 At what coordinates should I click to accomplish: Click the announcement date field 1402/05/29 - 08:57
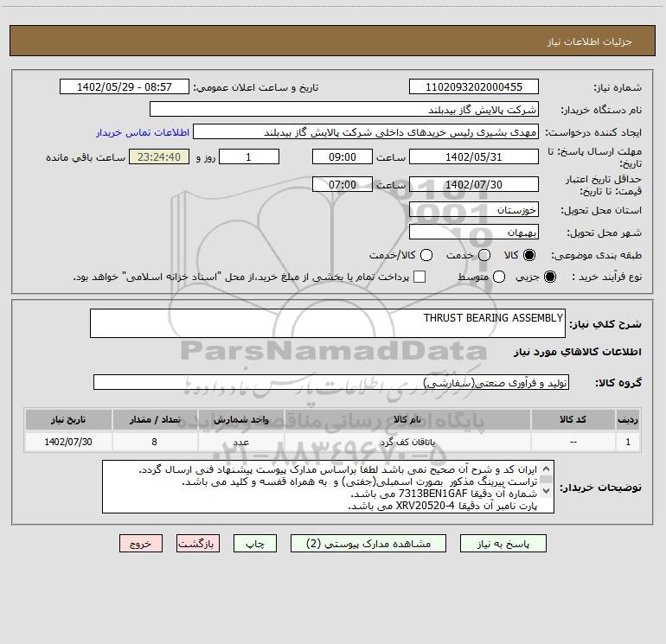(x=125, y=87)
